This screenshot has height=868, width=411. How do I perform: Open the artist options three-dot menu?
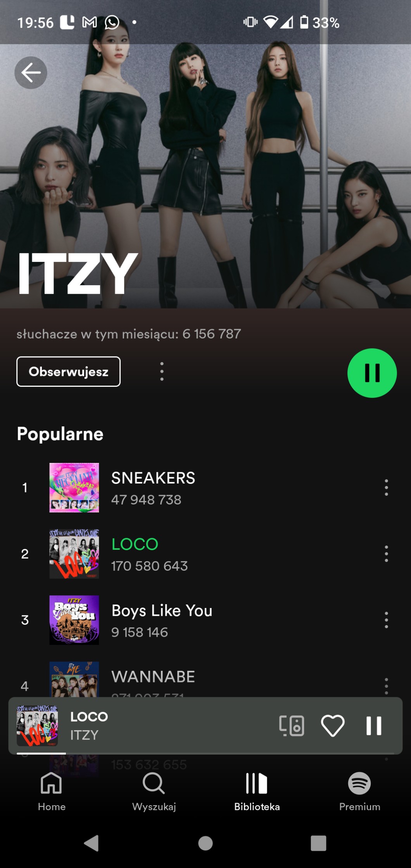162,372
